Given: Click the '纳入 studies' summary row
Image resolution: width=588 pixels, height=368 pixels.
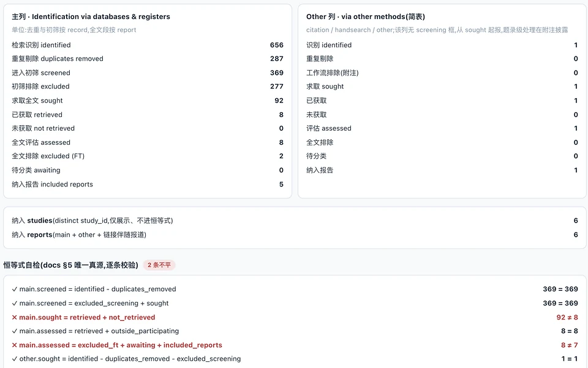Looking at the screenshot, I should click(x=295, y=221).
